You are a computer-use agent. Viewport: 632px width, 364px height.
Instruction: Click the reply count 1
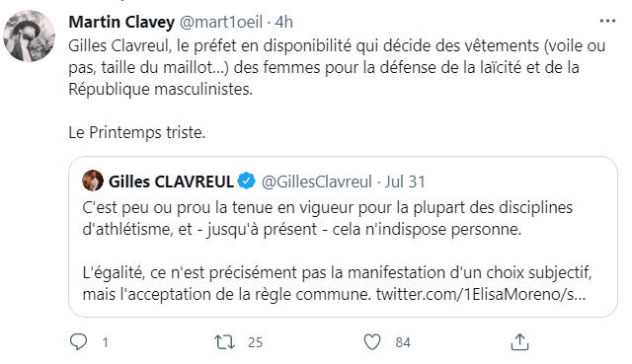(106, 342)
